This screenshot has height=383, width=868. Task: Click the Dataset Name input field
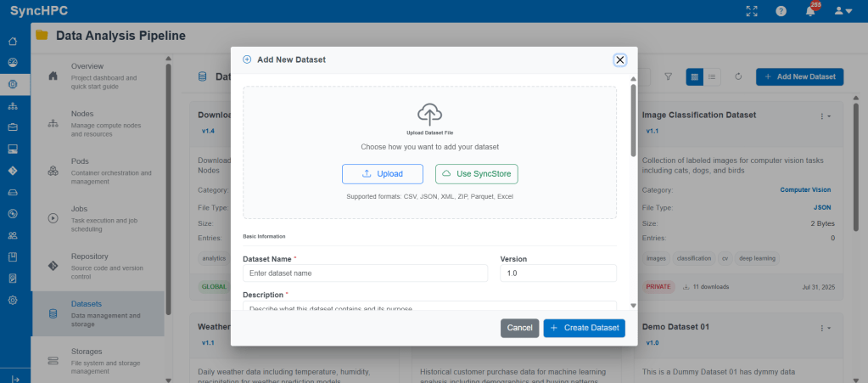click(365, 273)
